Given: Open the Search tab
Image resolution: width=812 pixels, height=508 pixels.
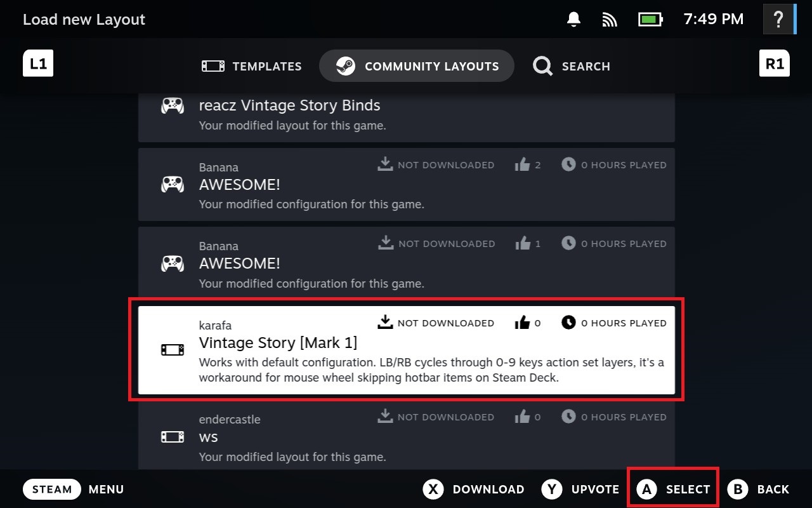Looking at the screenshot, I should coord(572,66).
